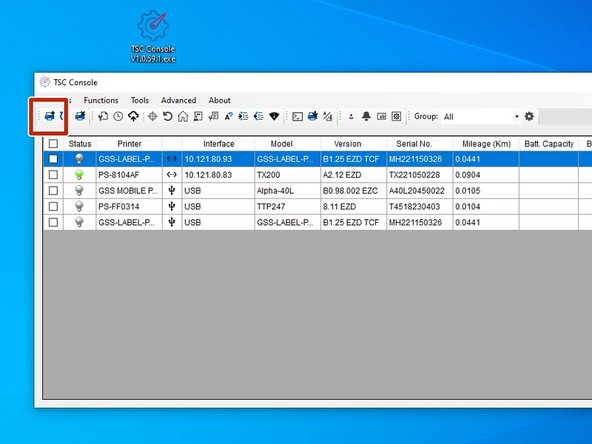
Task: Open the Tools menu
Action: (x=140, y=100)
